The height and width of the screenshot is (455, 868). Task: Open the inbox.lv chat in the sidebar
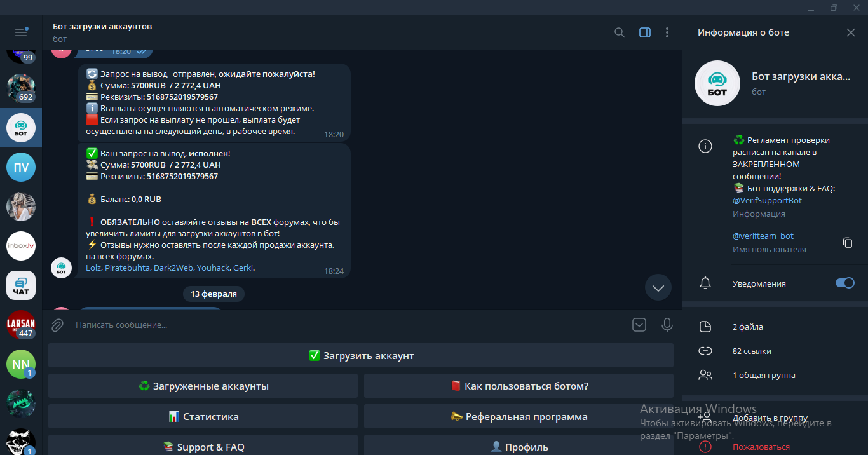pyautogui.click(x=21, y=246)
